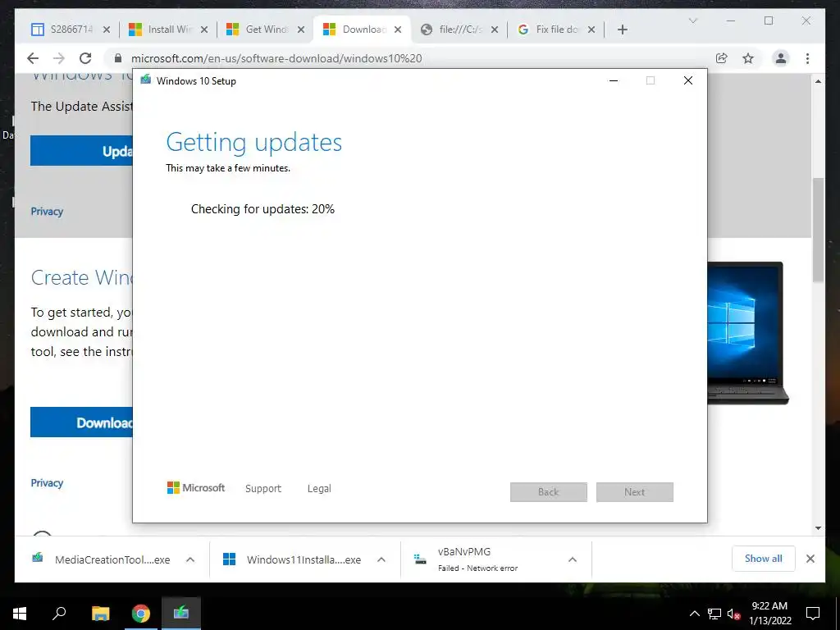Open Chrome three-dot menu
Viewport: 840px width, 630px height.
[807, 58]
